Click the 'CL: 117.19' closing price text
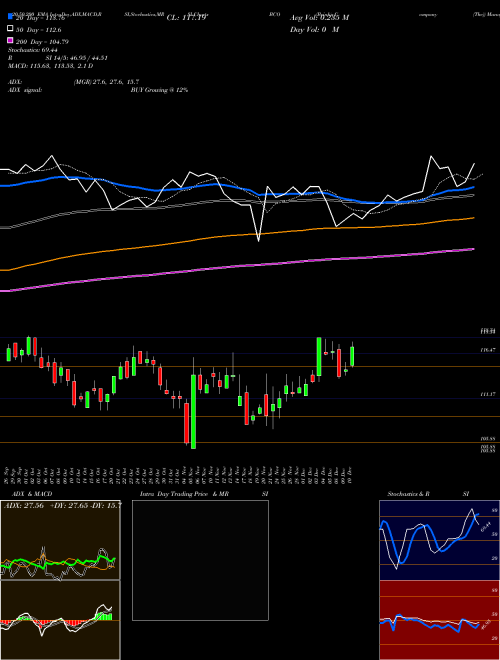 186,18
